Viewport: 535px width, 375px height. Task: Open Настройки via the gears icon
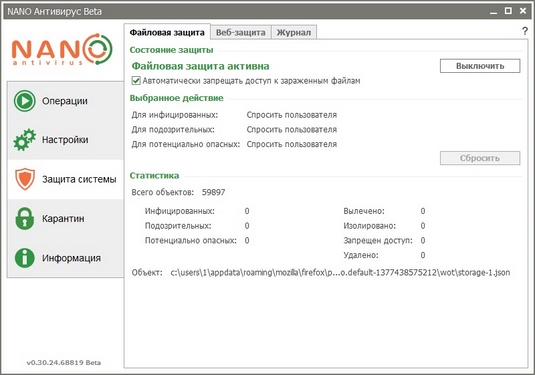[25, 140]
